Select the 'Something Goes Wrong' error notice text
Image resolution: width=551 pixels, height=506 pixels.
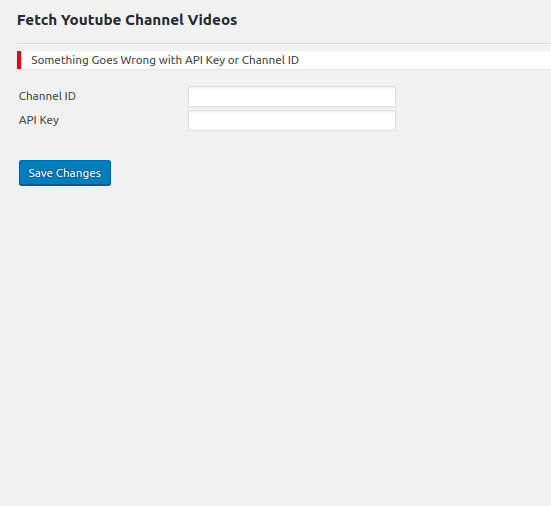tap(165, 60)
